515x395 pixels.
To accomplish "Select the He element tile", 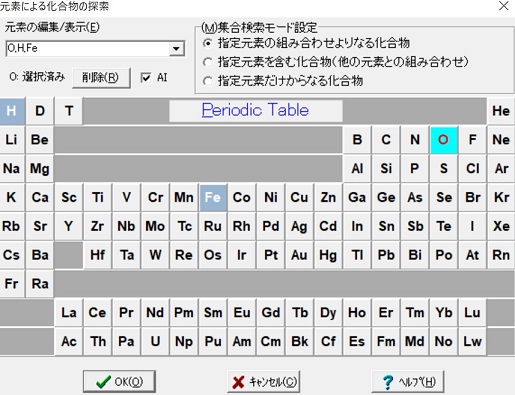I will click(501, 111).
